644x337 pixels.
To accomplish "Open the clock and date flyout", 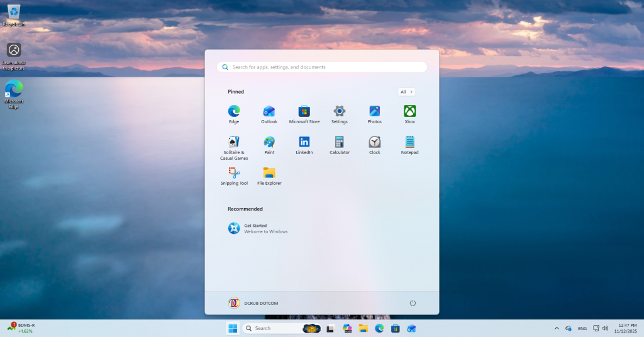I will coord(626,328).
